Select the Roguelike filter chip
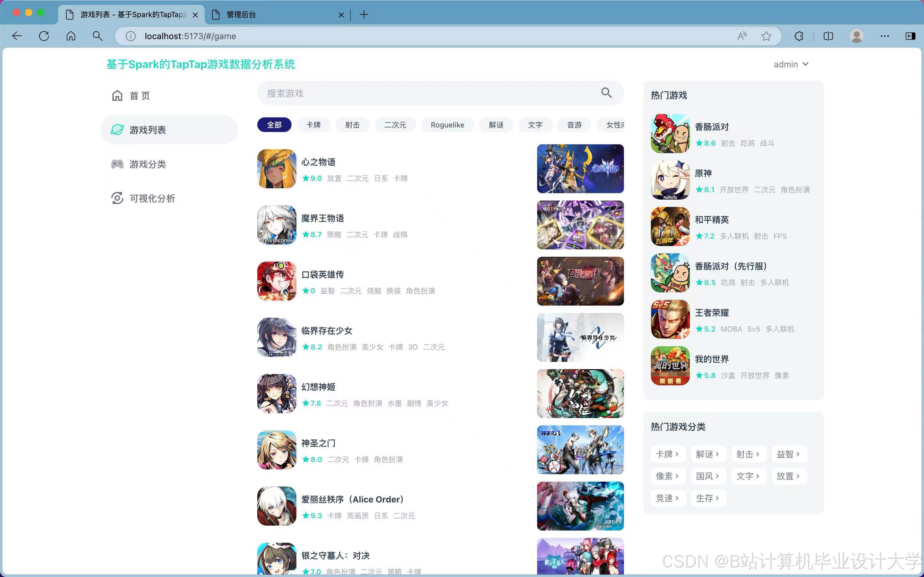This screenshot has height=577, width=924. (447, 125)
